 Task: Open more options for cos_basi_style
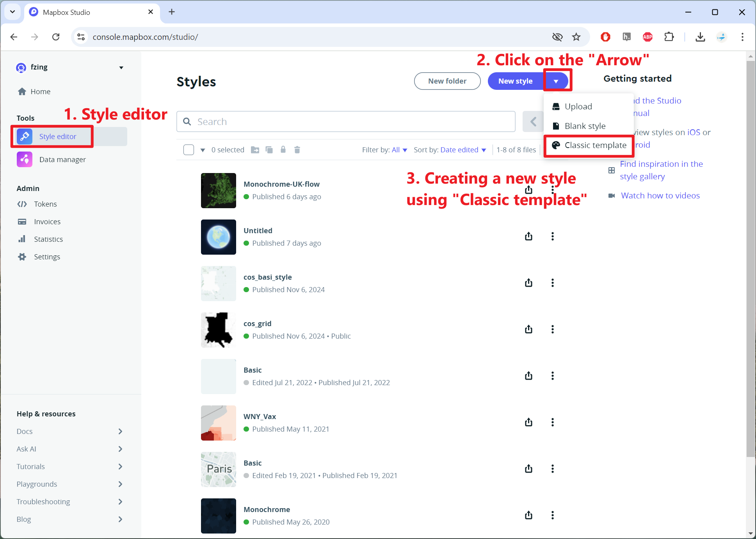[552, 282]
